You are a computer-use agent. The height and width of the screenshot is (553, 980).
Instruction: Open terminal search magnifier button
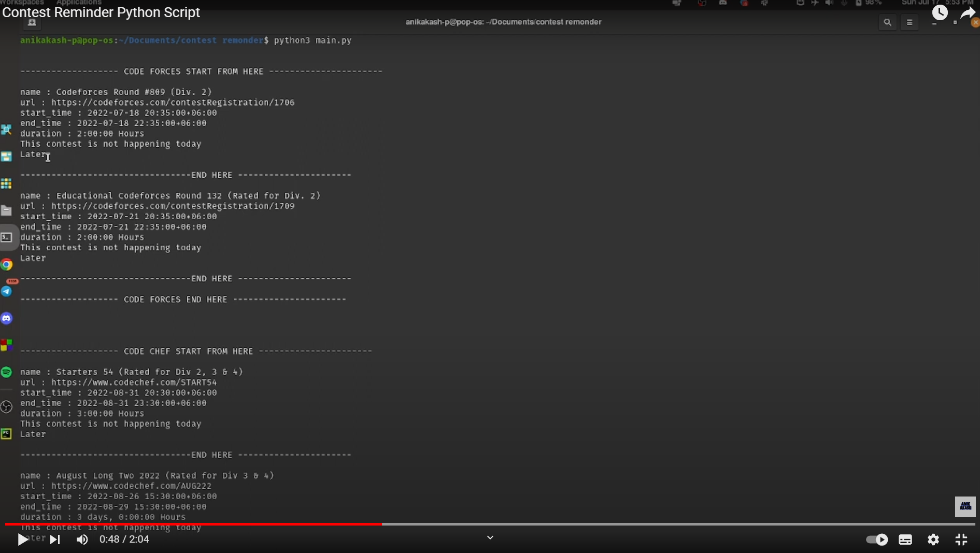[x=887, y=22]
